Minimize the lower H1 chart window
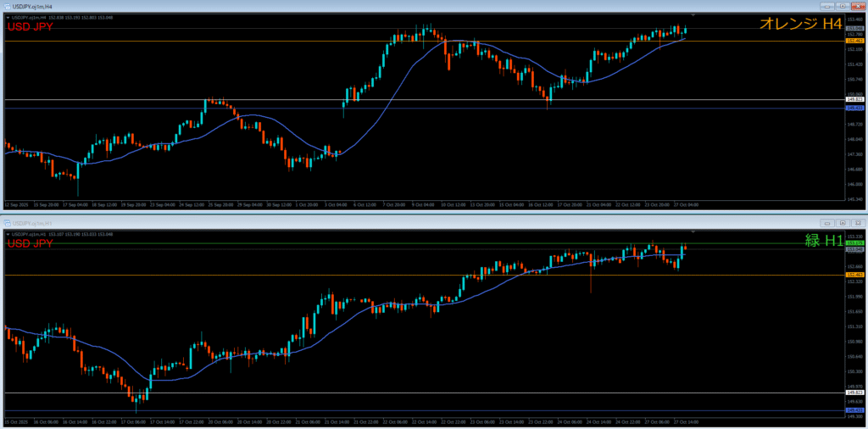 click(x=826, y=224)
